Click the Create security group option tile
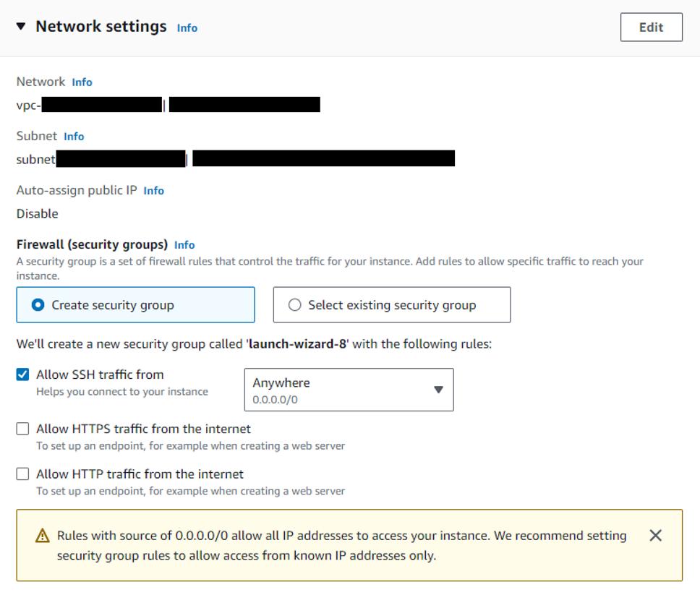Viewport: 700px width, 595px height. point(136,305)
